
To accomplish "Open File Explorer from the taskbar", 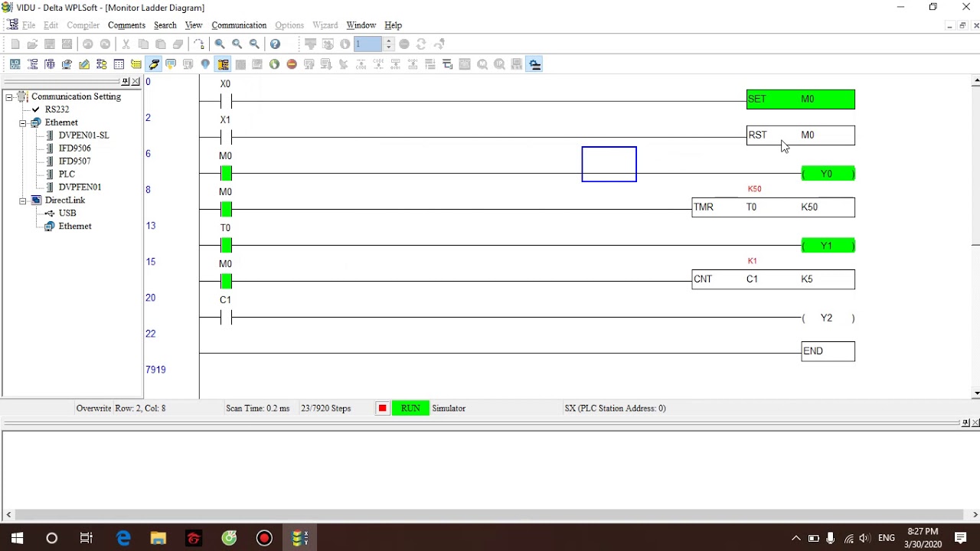I will click(158, 538).
